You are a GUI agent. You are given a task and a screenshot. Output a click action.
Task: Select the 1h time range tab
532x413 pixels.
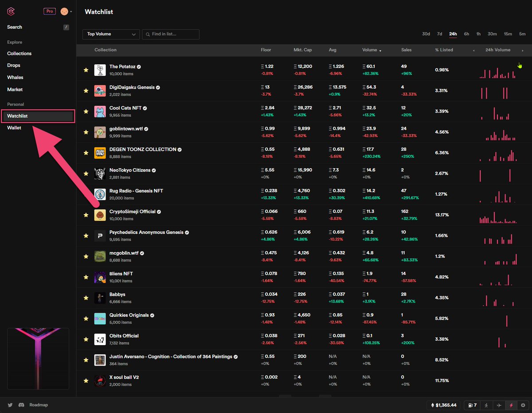[x=478, y=34]
